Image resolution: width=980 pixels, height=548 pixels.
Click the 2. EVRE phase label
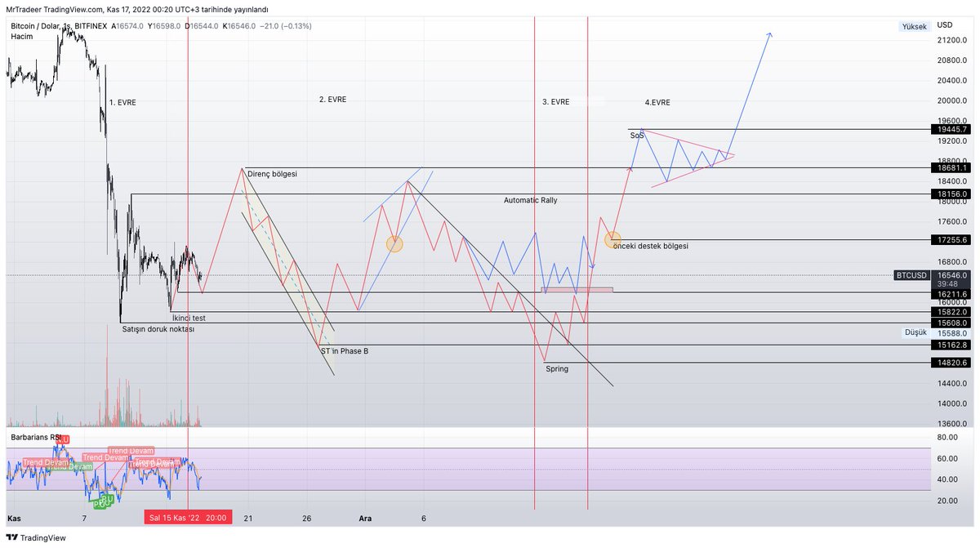pos(332,99)
